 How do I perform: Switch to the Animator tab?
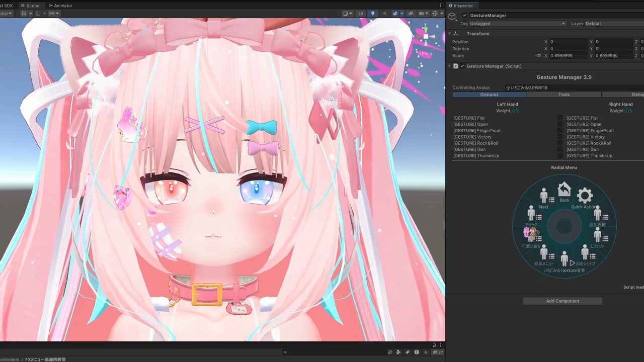[60, 6]
